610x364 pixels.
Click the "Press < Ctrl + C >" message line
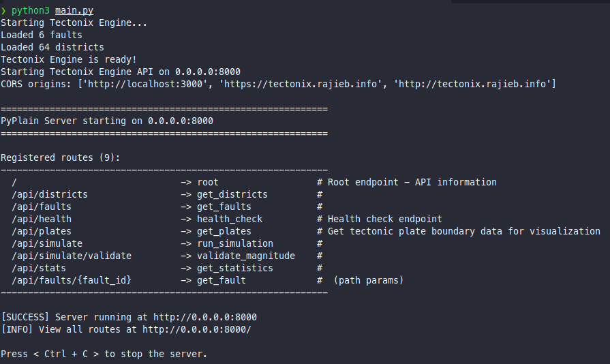pyautogui.click(x=104, y=354)
